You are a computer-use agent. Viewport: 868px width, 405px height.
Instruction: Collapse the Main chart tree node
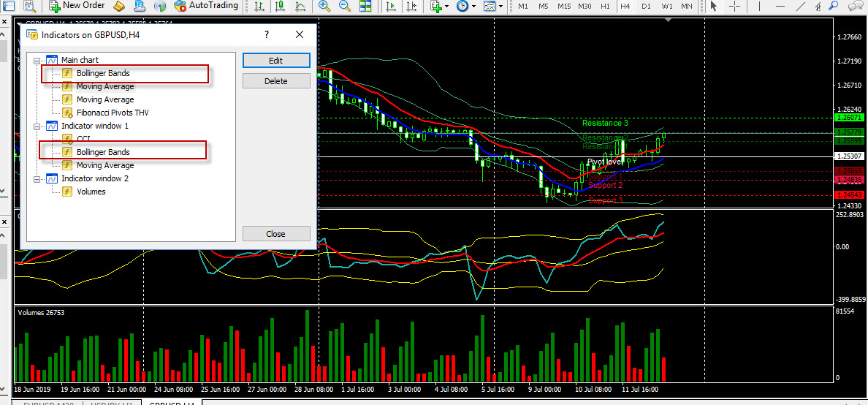[37, 60]
